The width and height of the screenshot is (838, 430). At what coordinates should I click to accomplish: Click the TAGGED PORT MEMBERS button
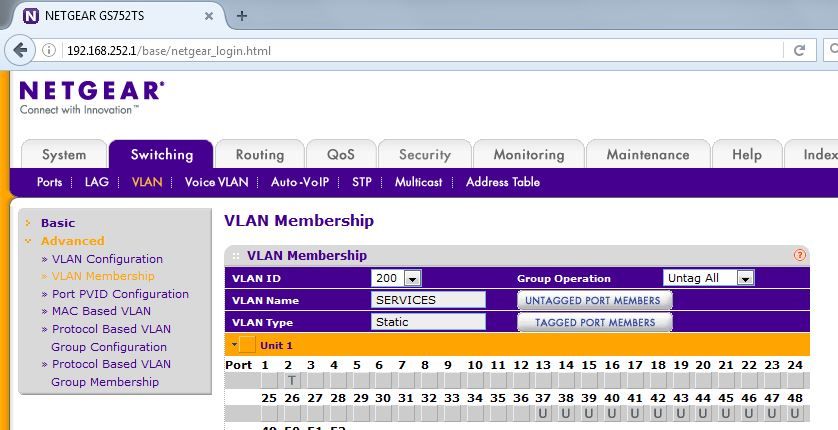point(594,323)
